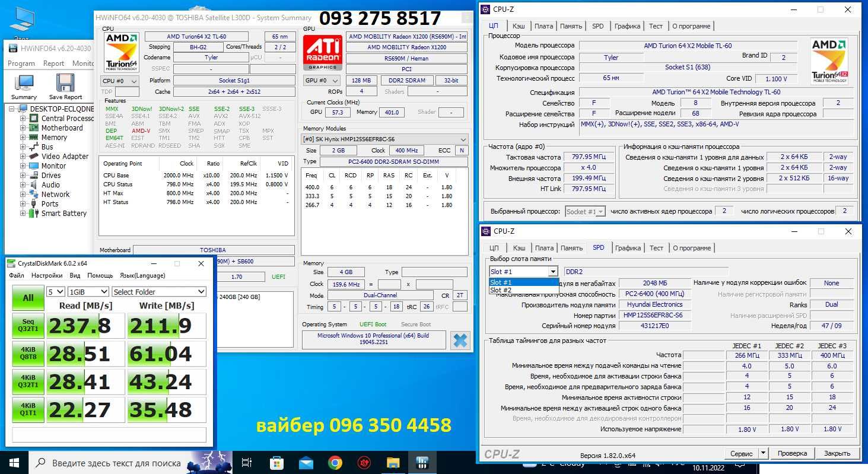Screen dimensions: 868x474
Task: Select the Bus node icon
Action: [35, 147]
